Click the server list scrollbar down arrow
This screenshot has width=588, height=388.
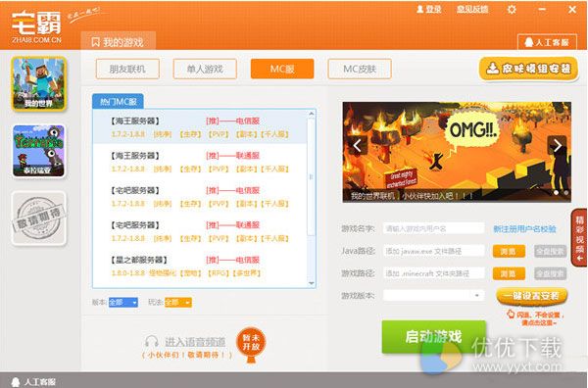click(x=312, y=283)
